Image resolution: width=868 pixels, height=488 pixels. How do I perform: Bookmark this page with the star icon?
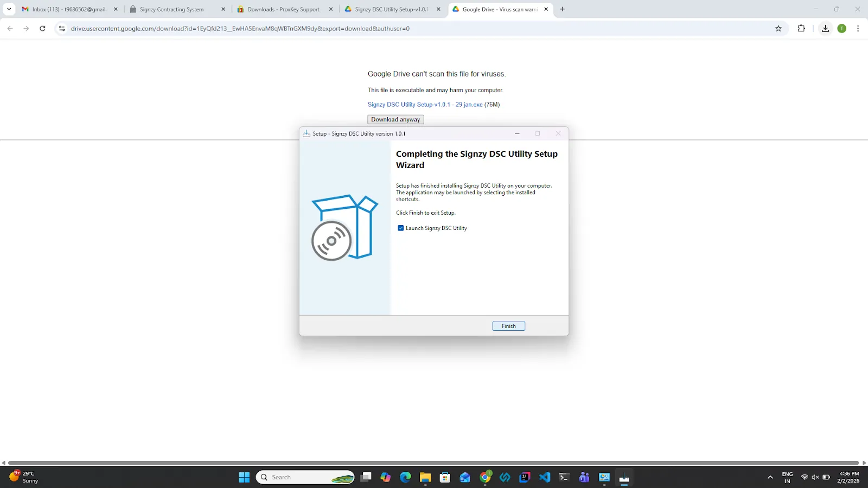(x=778, y=28)
